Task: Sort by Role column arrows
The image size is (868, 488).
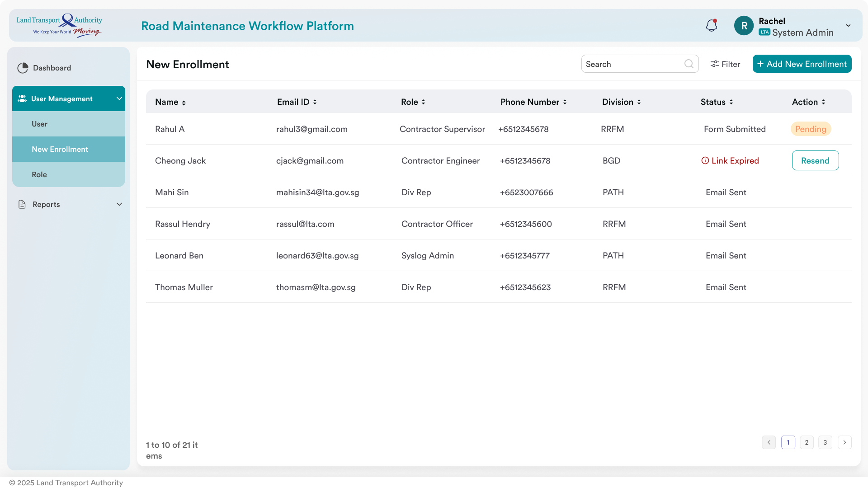Action: click(423, 102)
